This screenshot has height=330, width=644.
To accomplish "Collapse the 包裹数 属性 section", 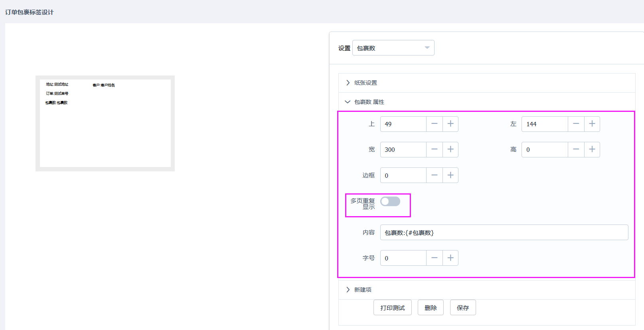I will point(369,102).
